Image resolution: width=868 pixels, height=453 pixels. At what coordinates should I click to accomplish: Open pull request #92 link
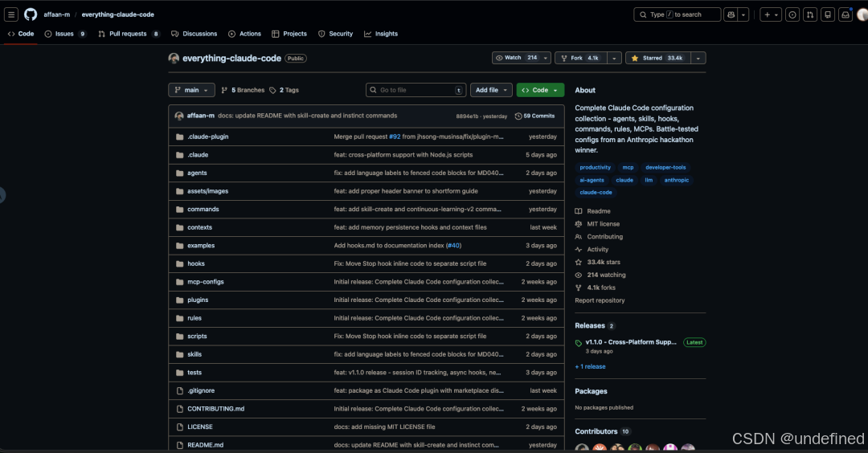pos(395,137)
